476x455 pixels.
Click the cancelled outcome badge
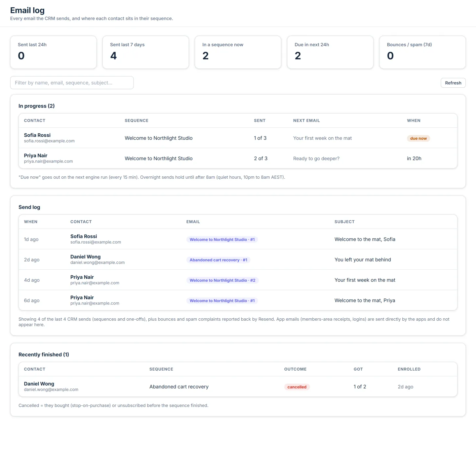(297, 387)
